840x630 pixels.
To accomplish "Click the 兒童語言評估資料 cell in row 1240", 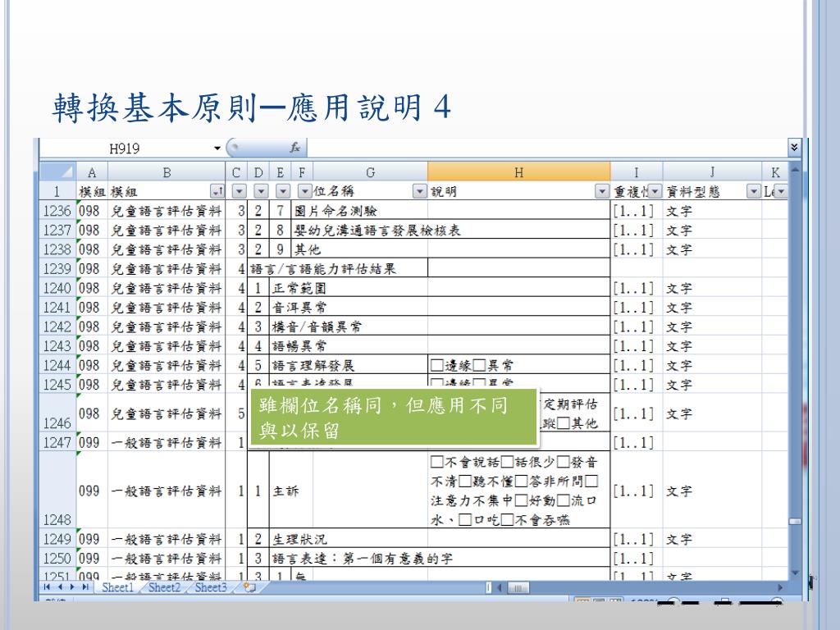I will (x=167, y=288).
